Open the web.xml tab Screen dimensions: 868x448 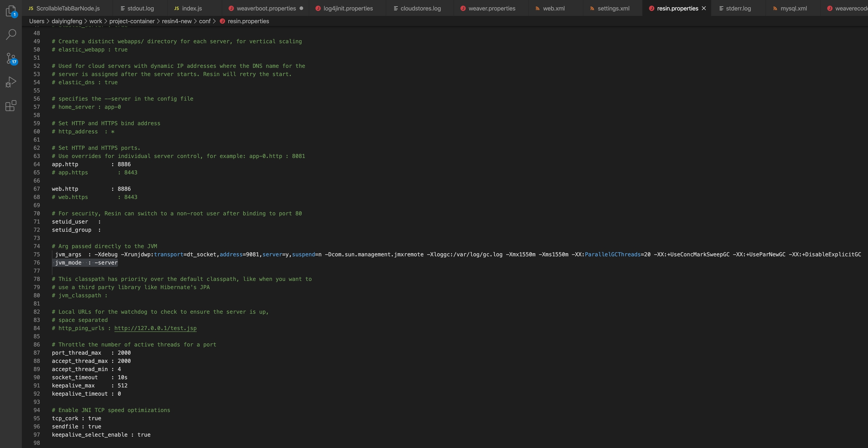[553, 8]
